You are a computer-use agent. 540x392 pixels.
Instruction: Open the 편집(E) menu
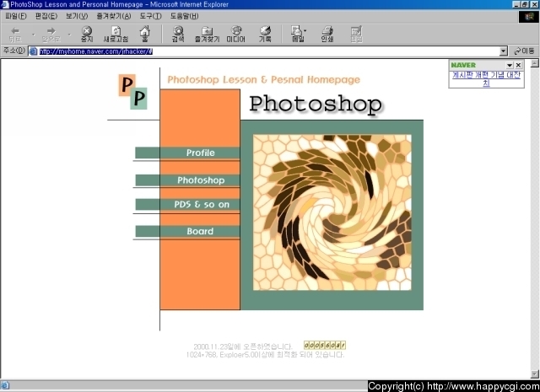point(46,16)
